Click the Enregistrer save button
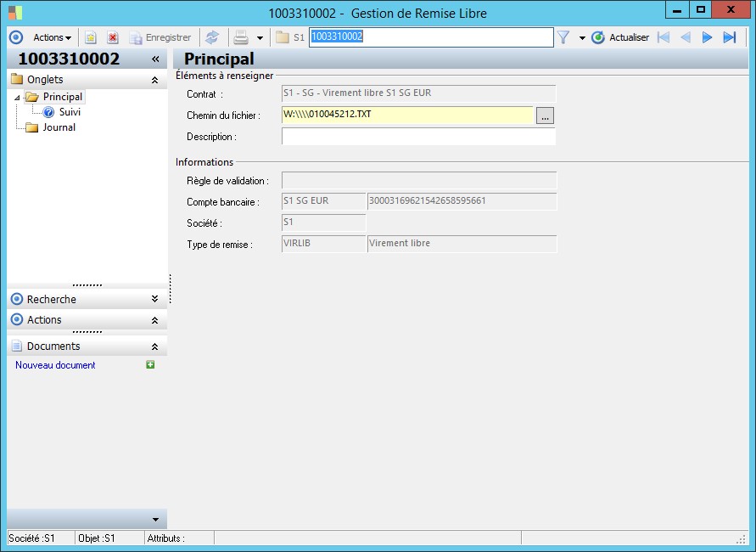Image resolution: width=756 pixels, height=552 pixels. pos(160,37)
